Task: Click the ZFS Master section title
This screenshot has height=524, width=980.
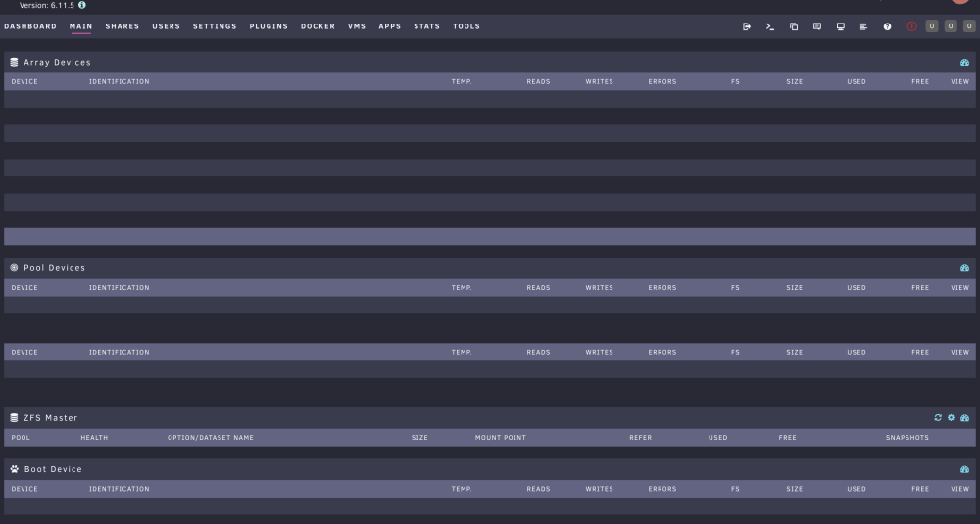Action: pos(51,418)
